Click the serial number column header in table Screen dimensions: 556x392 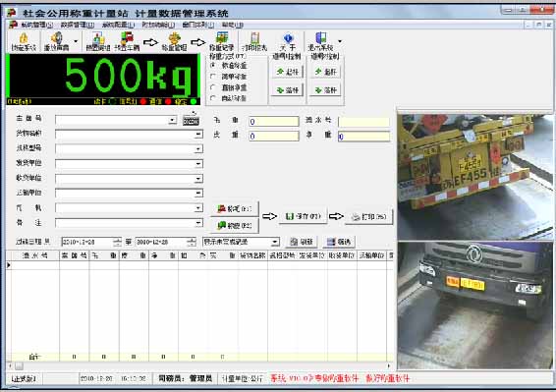(x=35, y=255)
